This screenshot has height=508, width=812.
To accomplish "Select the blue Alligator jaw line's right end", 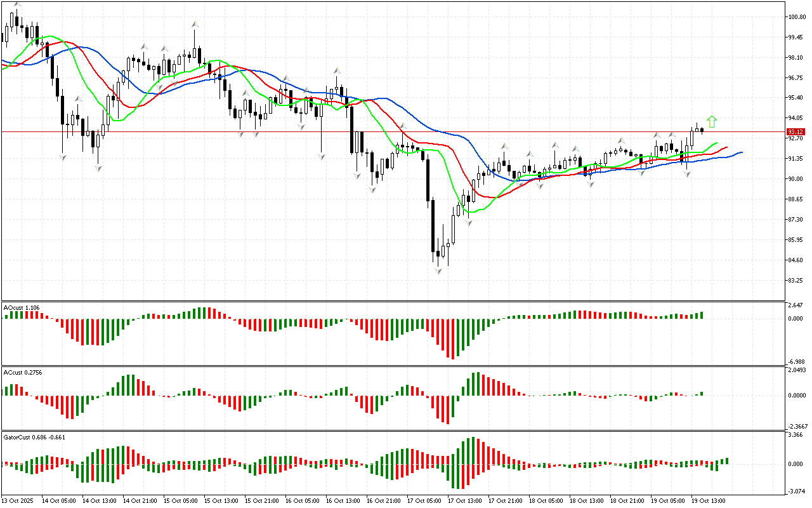I will (x=742, y=152).
